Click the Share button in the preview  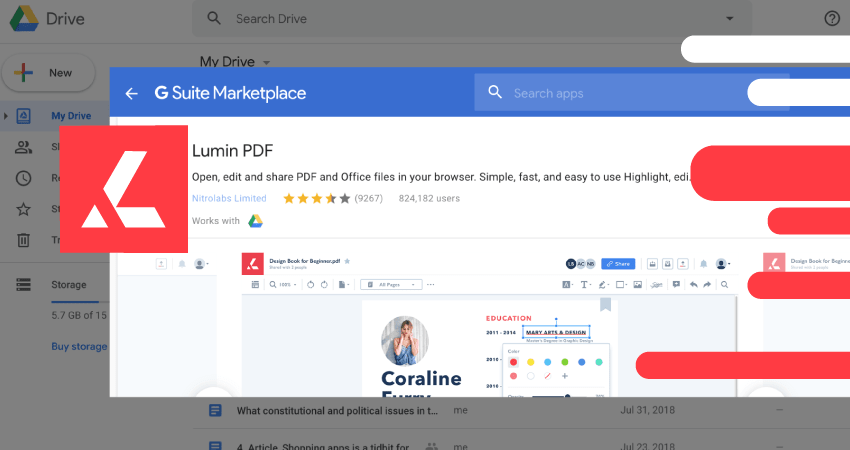point(617,264)
